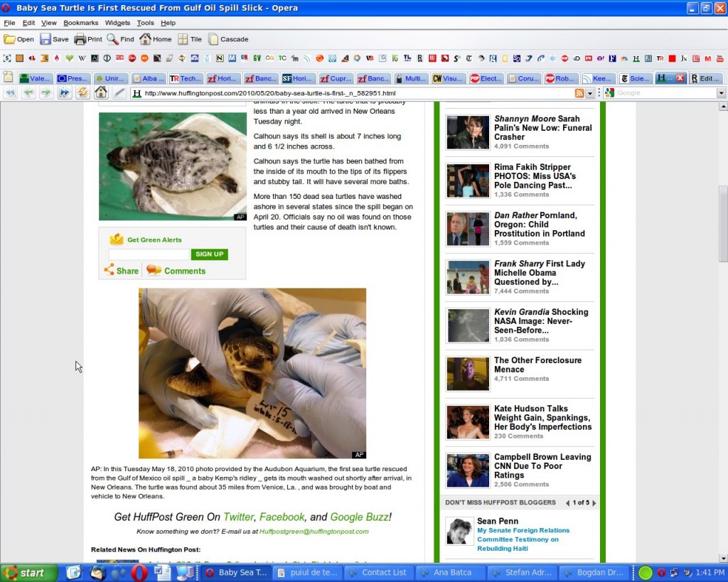This screenshot has height=582, width=728.
Task: Open the Facebook link
Action: (x=282, y=517)
